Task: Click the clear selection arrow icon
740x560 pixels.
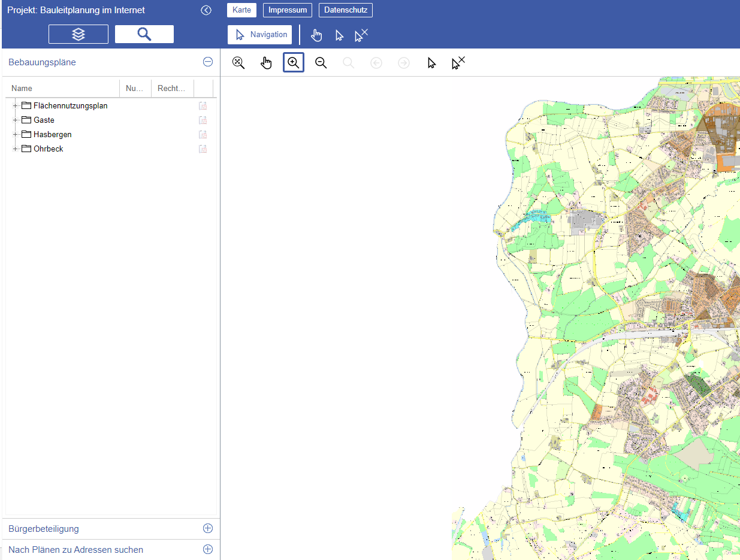Action: [x=457, y=62]
